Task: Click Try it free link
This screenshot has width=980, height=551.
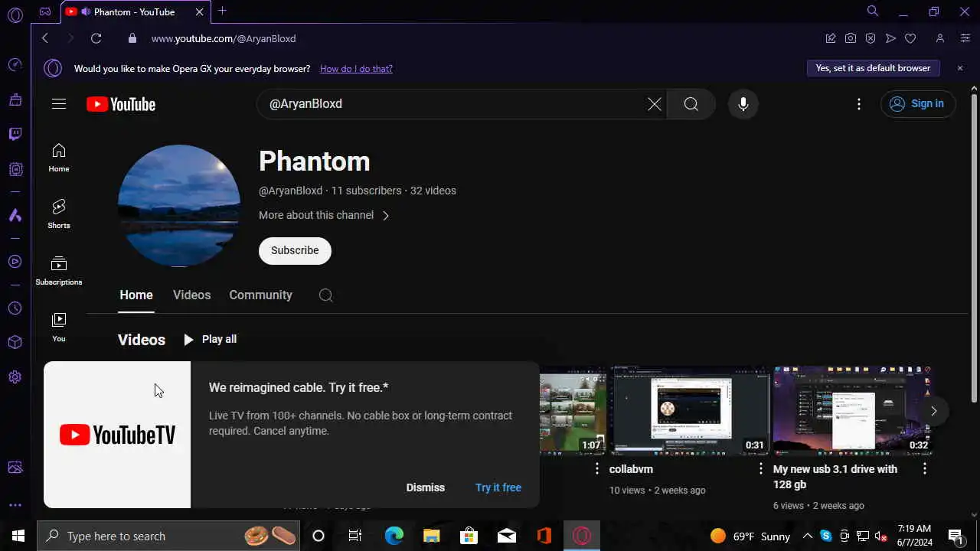Action: tap(498, 487)
